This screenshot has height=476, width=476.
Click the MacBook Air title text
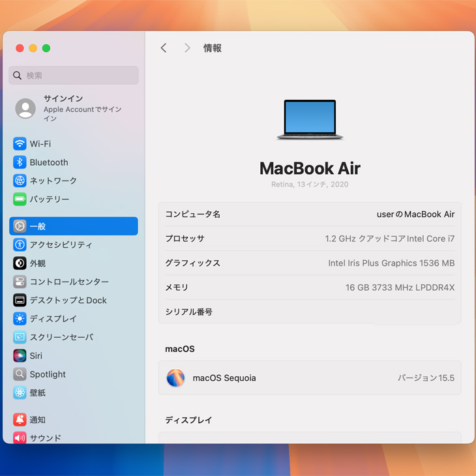(x=310, y=168)
